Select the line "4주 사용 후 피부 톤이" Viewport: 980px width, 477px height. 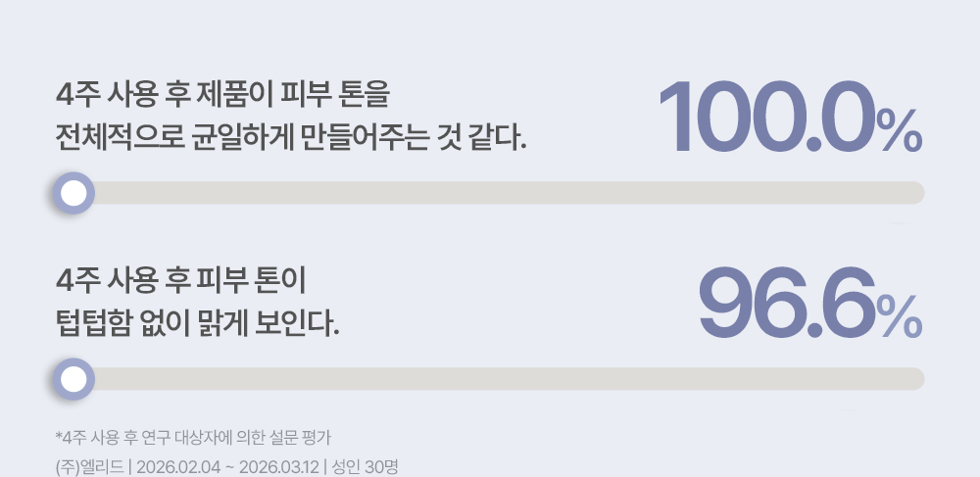(182, 284)
